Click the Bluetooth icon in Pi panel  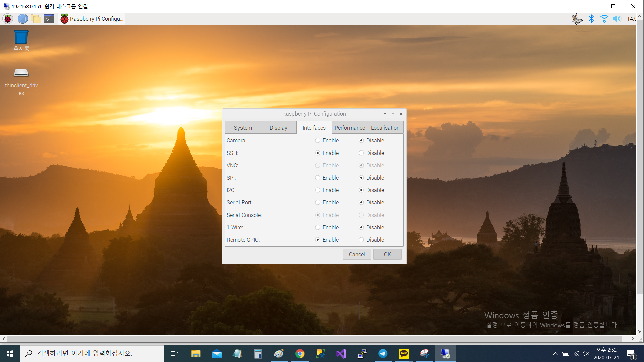[x=591, y=19]
